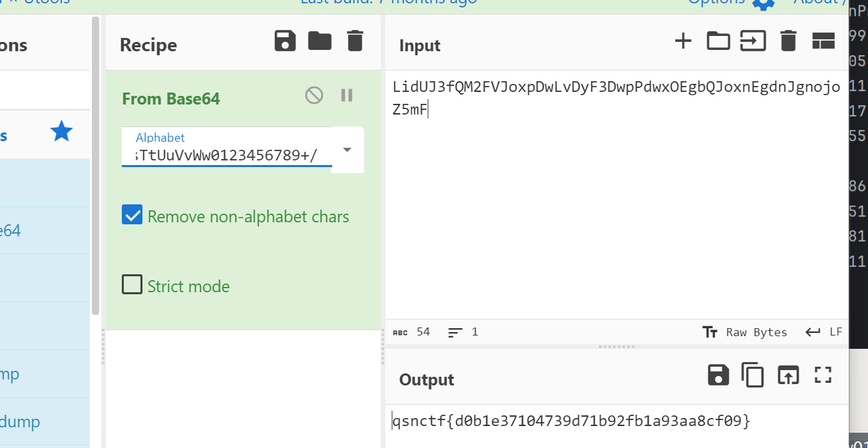Screen dimensions: 868x448
Task: Uncheck Remove non-alphabet chars
Action: click(132, 215)
